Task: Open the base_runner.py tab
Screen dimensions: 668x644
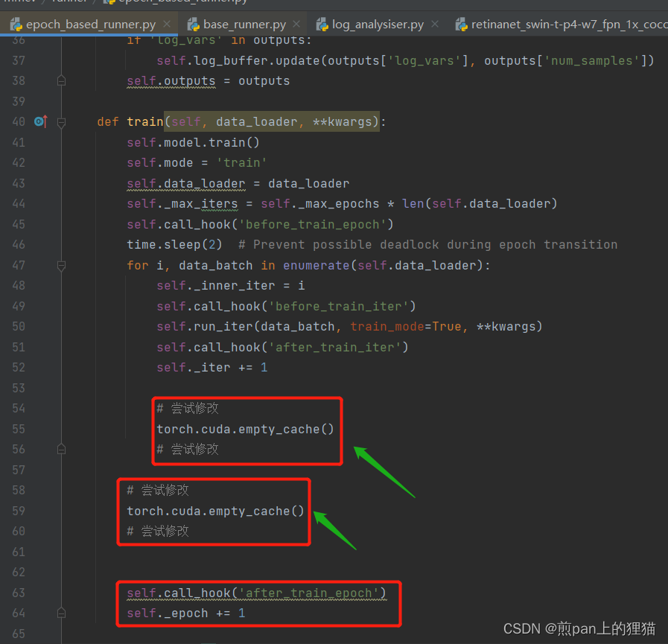Action: (244, 25)
